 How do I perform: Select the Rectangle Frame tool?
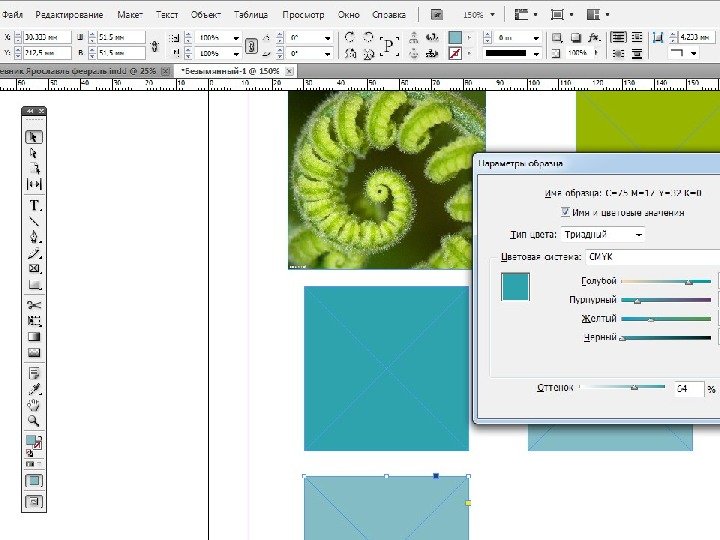click(x=34, y=269)
